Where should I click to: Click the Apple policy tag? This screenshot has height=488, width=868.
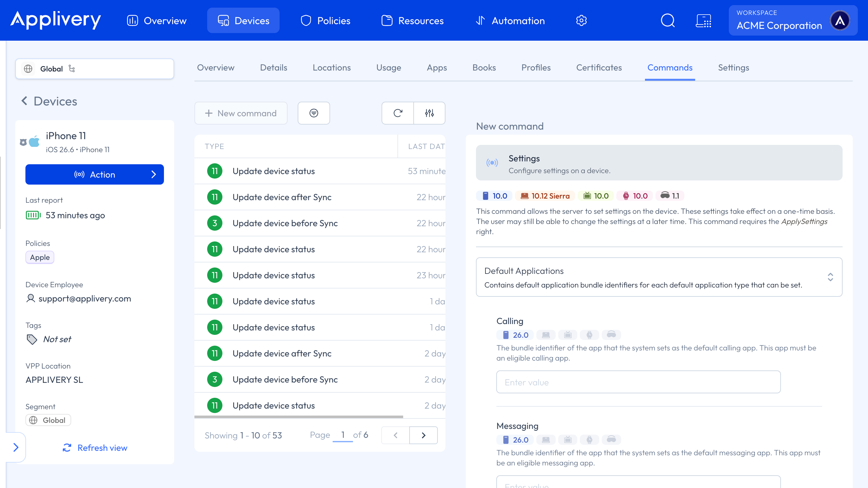40,257
